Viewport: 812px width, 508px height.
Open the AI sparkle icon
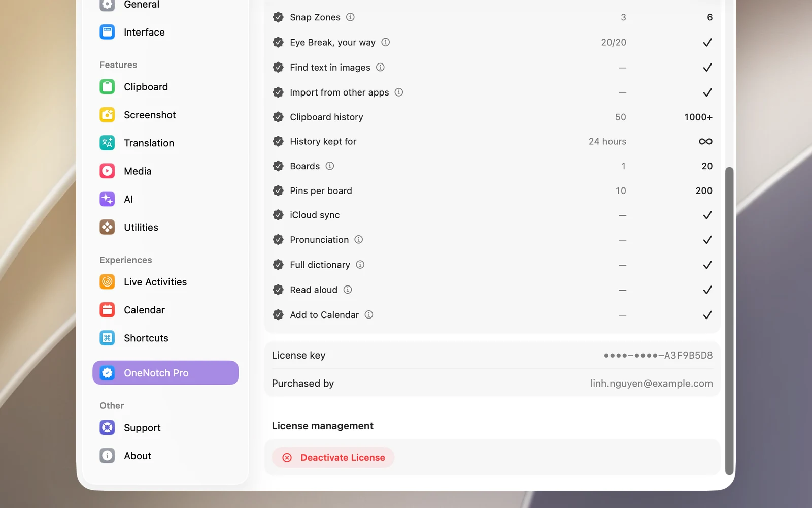point(107,199)
